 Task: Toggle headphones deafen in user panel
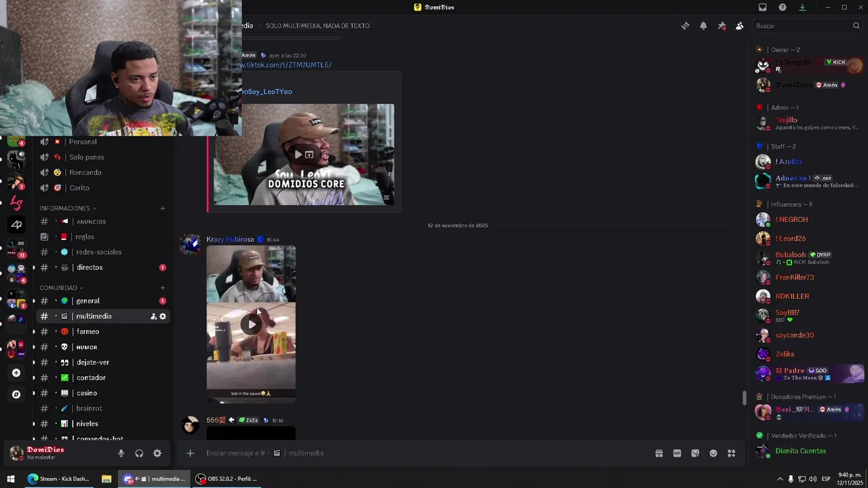139,453
